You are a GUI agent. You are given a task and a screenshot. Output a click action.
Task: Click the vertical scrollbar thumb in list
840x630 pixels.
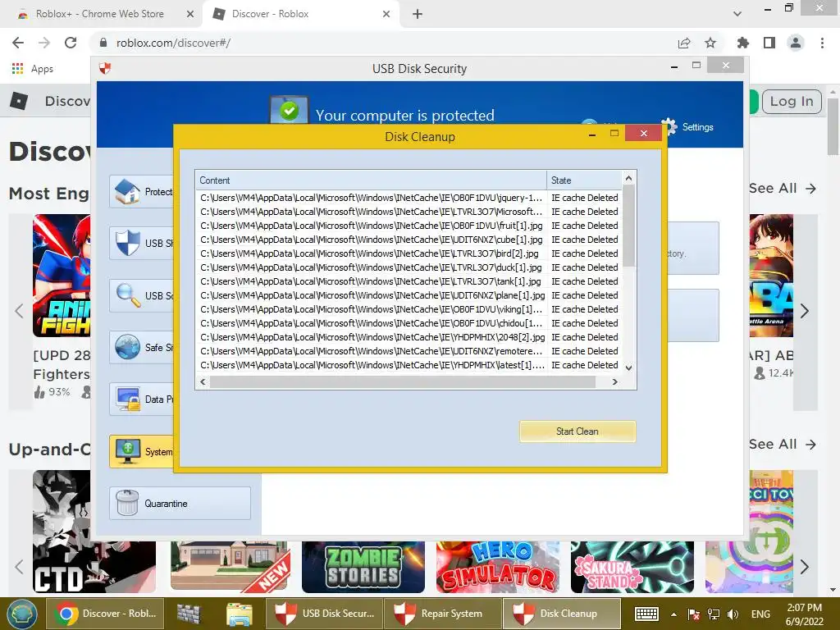tap(629, 226)
